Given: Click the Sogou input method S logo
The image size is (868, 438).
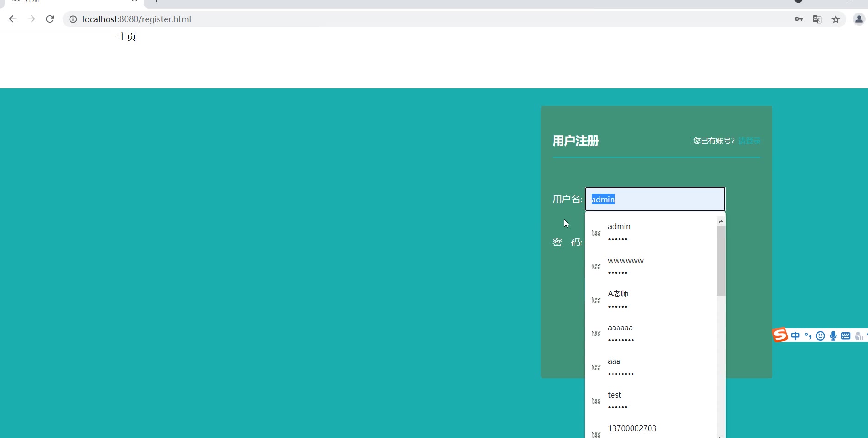Looking at the screenshot, I should tap(780, 335).
